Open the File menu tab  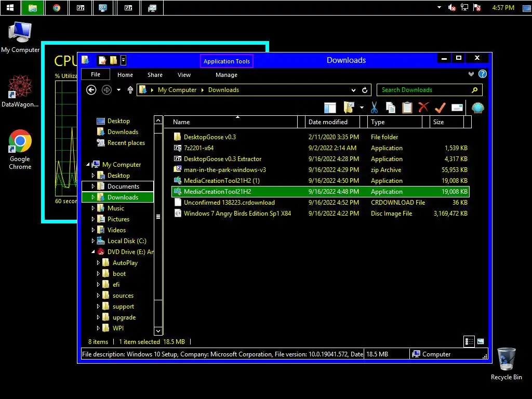[x=96, y=74]
